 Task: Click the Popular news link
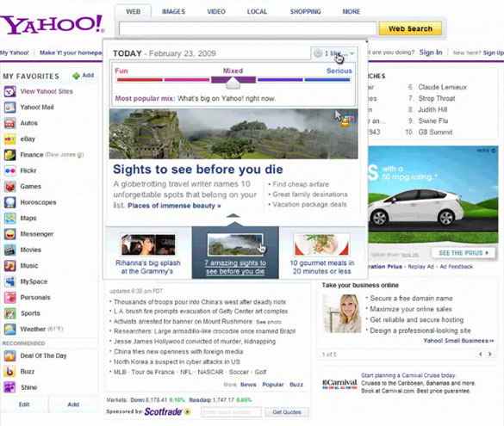273,385
